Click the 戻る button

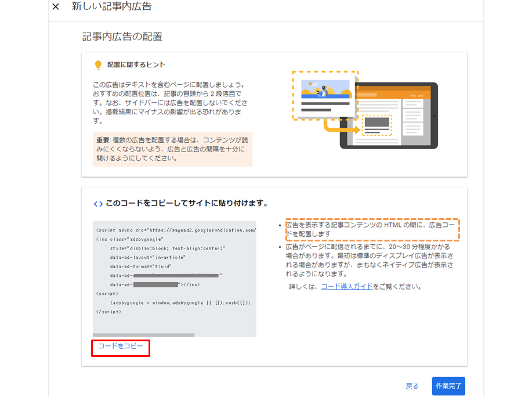coord(412,386)
